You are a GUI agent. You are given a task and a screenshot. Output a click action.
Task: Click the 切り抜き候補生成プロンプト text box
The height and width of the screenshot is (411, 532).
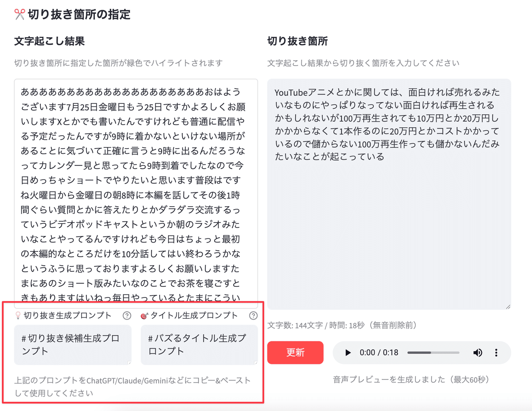click(x=73, y=344)
